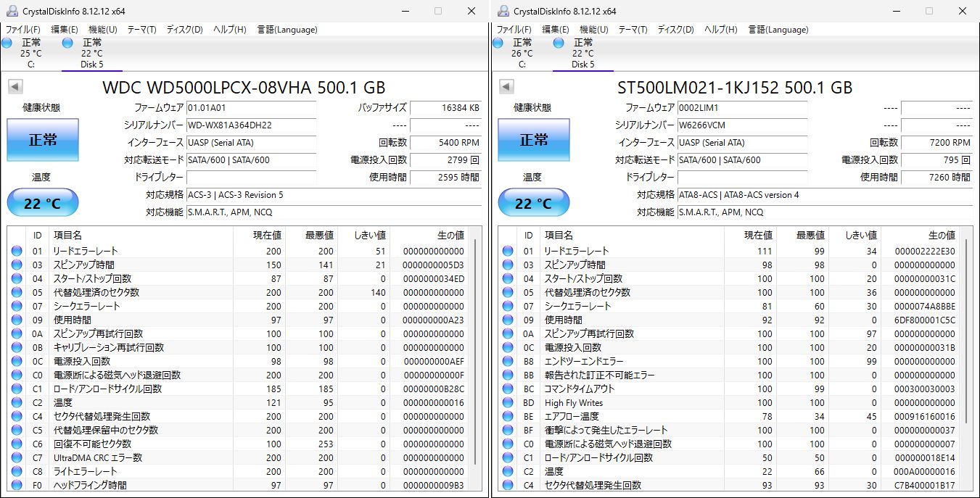Click the status indicator for セクタ代替処理発生回数
This screenshot has height=498, width=980.
16,416
